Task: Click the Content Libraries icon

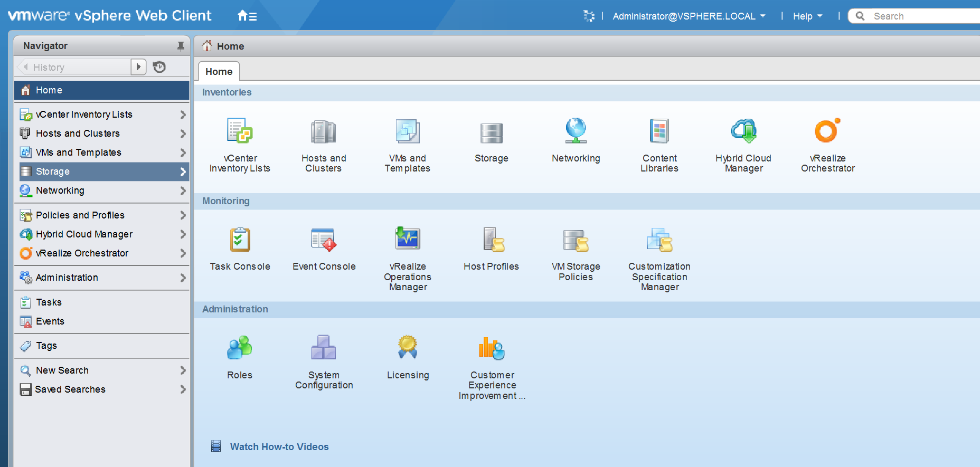Action: [x=659, y=131]
